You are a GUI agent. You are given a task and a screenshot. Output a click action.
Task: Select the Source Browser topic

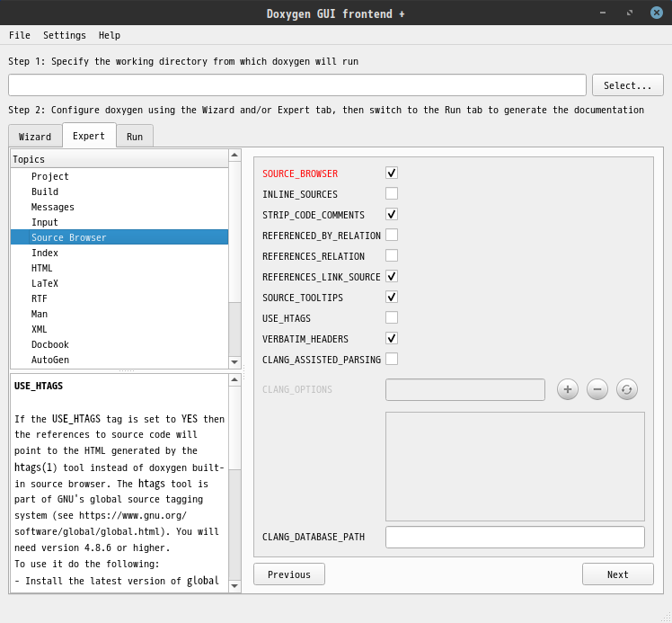[119, 237]
